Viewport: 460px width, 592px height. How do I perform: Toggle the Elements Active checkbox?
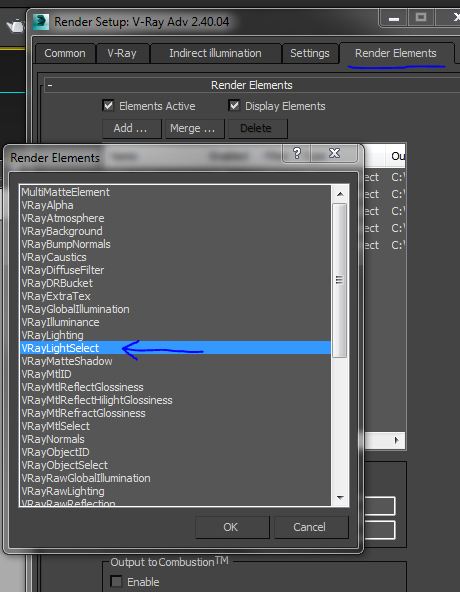pyautogui.click(x=108, y=105)
